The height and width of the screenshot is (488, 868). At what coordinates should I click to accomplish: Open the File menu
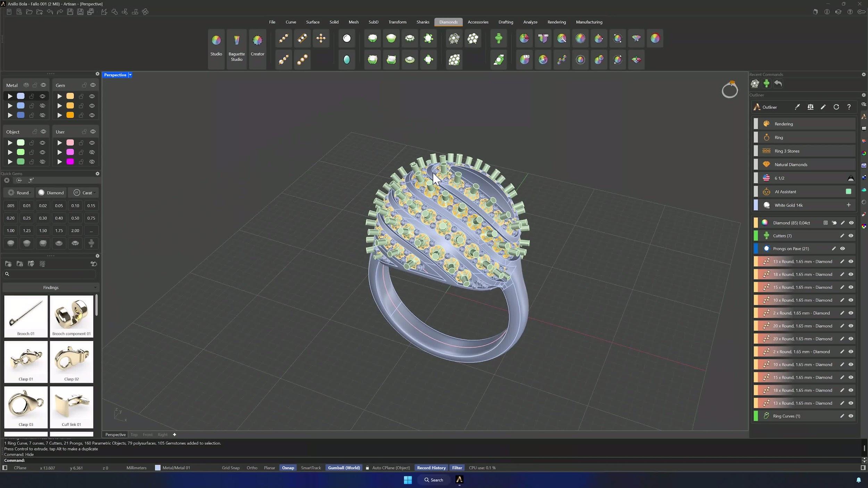(272, 22)
